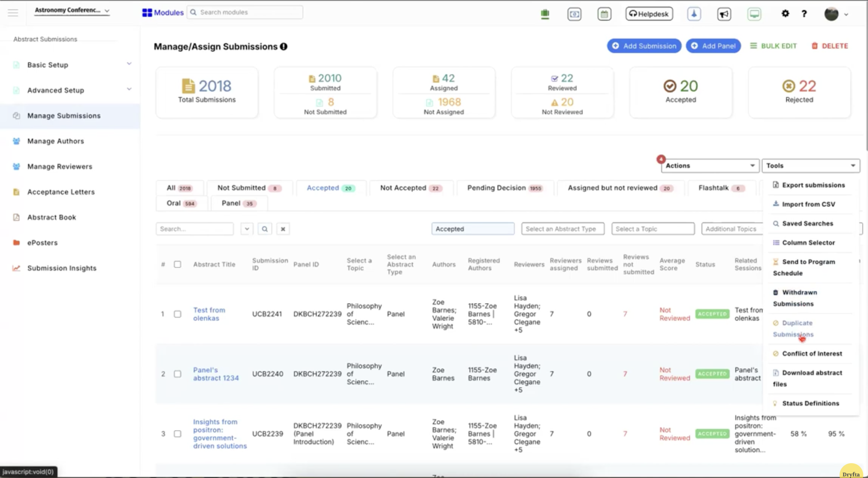Image resolution: width=868 pixels, height=478 pixels.
Task: Open the Helpdesk from the top toolbar
Action: click(x=648, y=14)
